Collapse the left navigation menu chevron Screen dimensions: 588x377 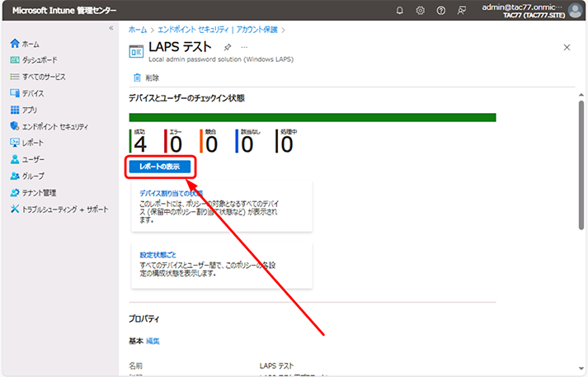click(x=111, y=28)
